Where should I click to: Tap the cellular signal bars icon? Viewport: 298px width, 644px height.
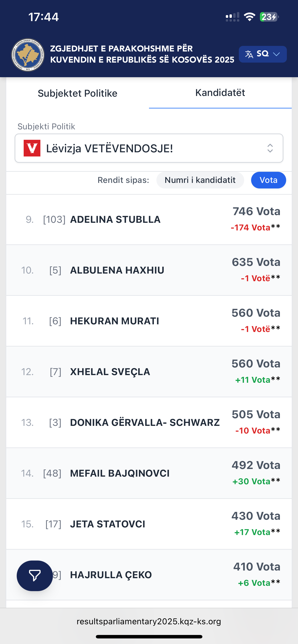pos(233,17)
